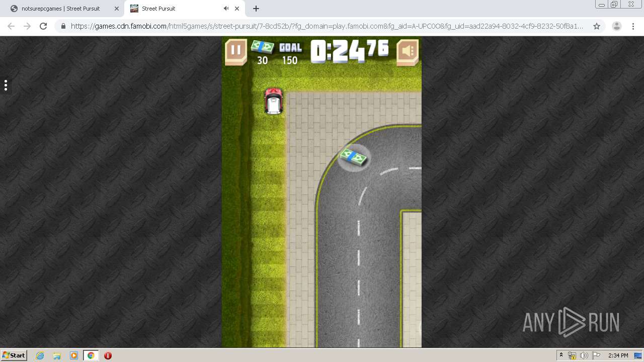Screen dimensions: 644x362
Task: Switch to the notsurepcgames Street Pursuit tab
Action: point(60,9)
